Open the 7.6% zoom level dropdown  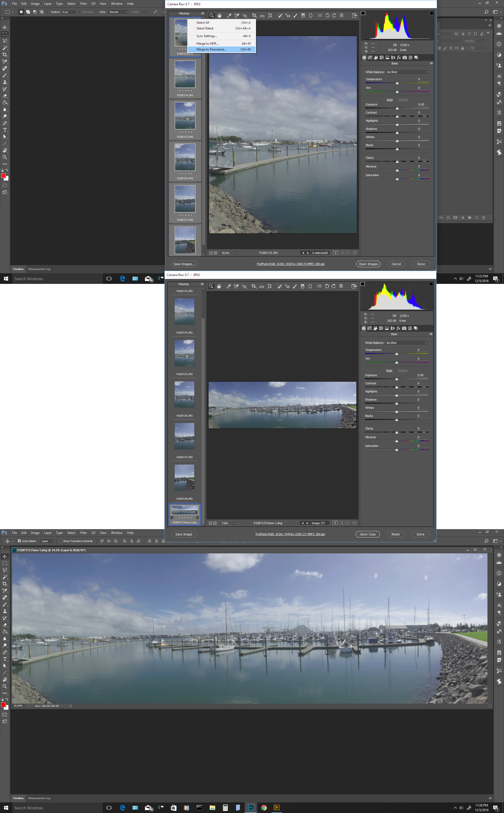pyautogui.click(x=234, y=523)
